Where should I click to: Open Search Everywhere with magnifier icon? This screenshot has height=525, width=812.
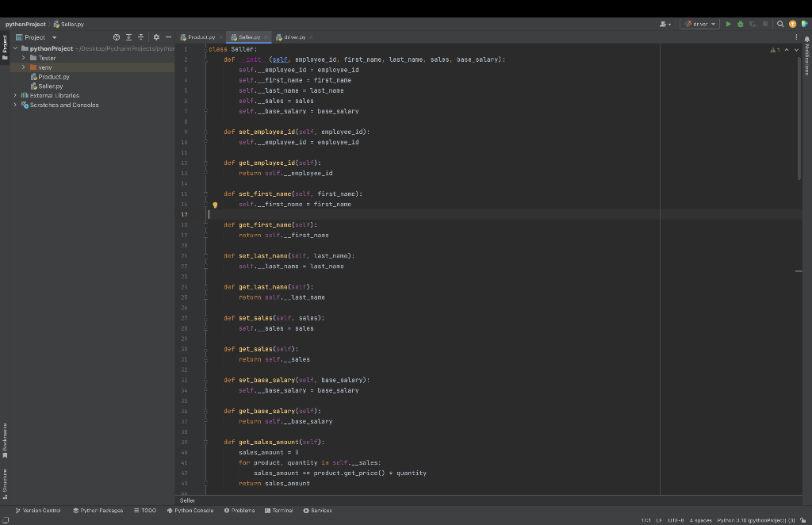click(x=779, y=24)
